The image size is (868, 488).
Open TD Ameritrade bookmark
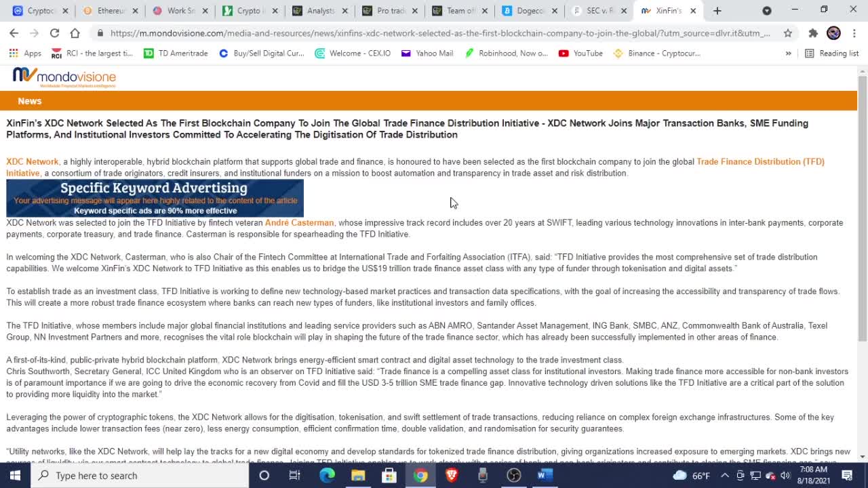click(176, 54)
